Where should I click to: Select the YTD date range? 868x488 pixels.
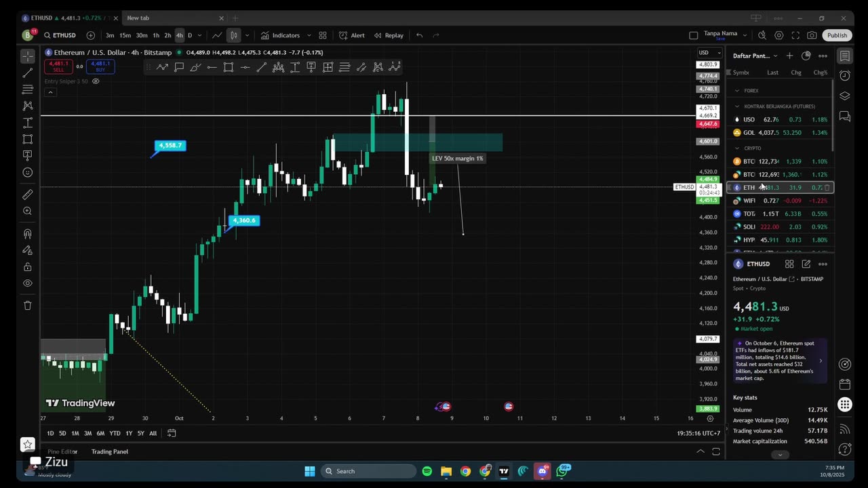tap(115, 433)
